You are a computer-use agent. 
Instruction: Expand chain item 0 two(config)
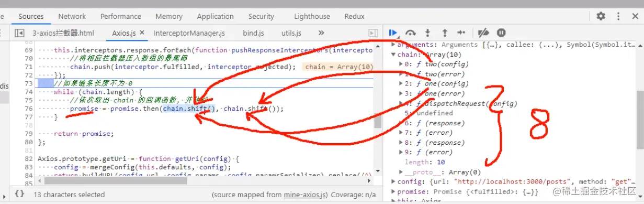pyautogui.click(x=401, y=64)
